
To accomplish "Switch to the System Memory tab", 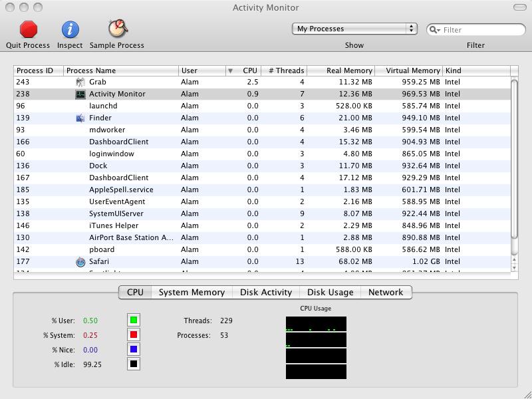I will point(192,292).
